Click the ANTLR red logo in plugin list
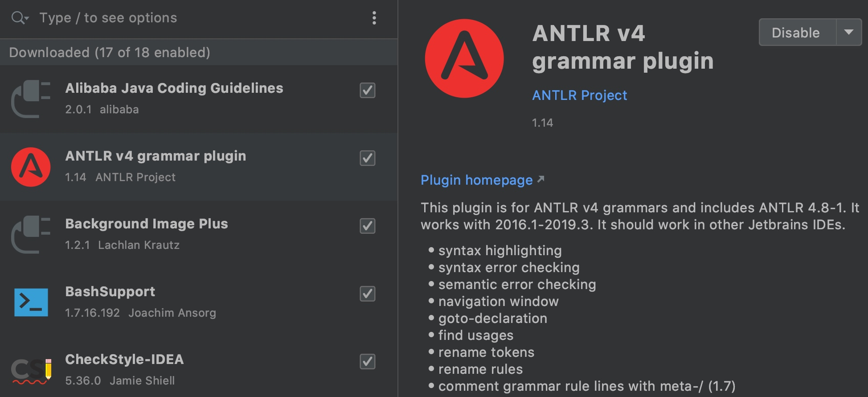This screenshot has width=868, height=397. pyautogui.click(x=31, y=167)
